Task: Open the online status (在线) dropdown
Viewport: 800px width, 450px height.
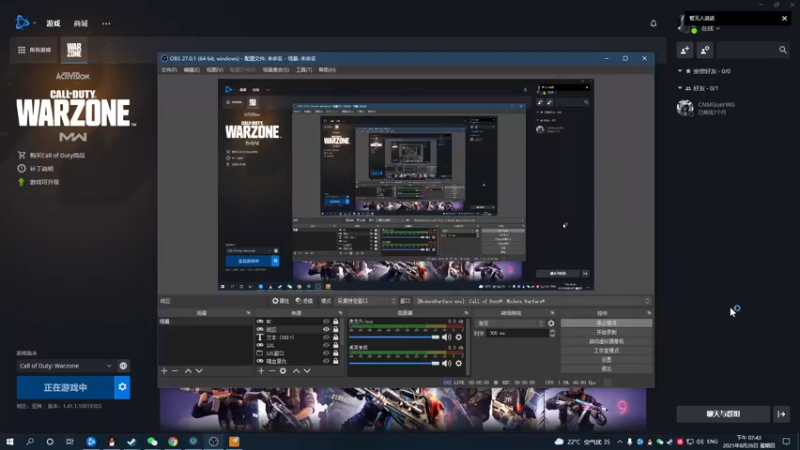Action: [711, 29]
